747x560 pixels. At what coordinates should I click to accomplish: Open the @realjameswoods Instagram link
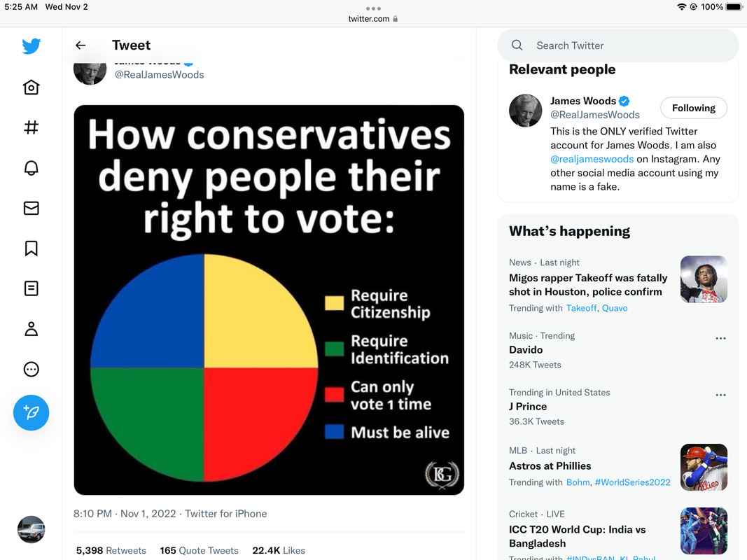tap(592, 159)
